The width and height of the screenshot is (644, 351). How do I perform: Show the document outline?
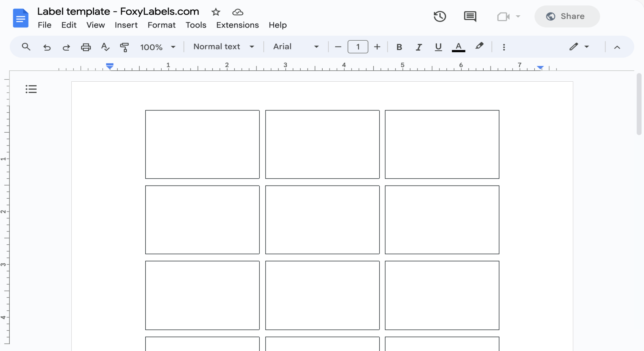[x=31, y=89]
